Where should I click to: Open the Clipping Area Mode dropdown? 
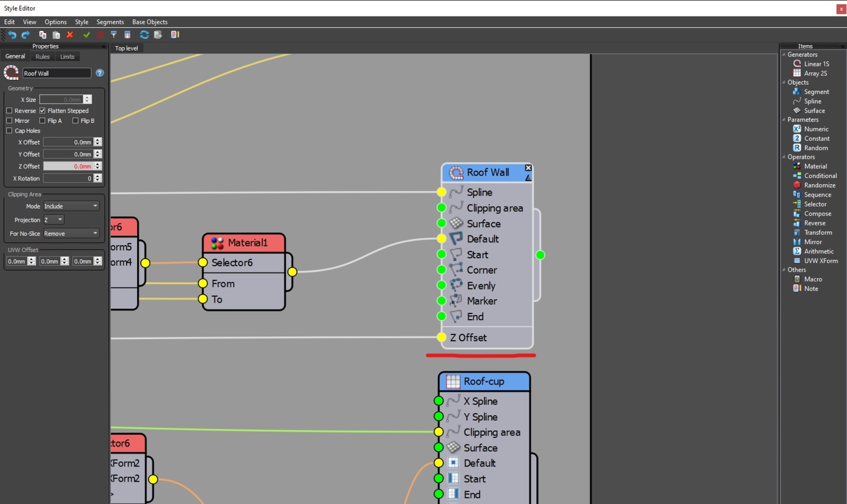tap(71, 206)
